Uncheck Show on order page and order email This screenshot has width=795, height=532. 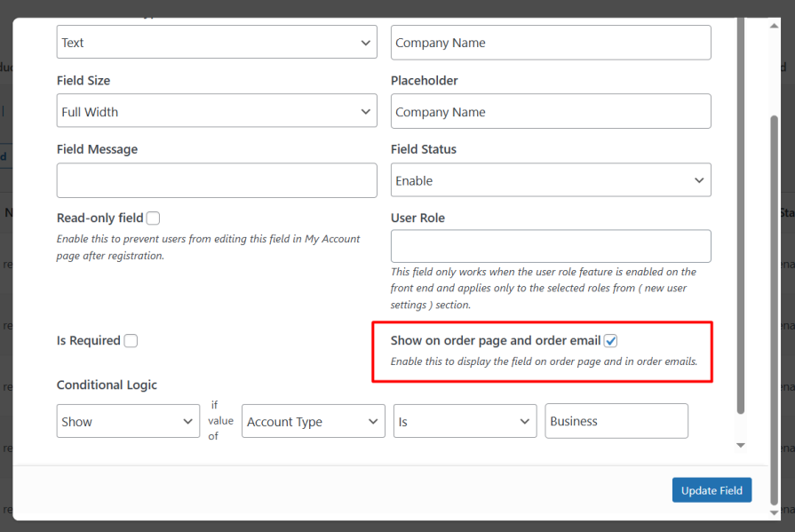[609, 340]
